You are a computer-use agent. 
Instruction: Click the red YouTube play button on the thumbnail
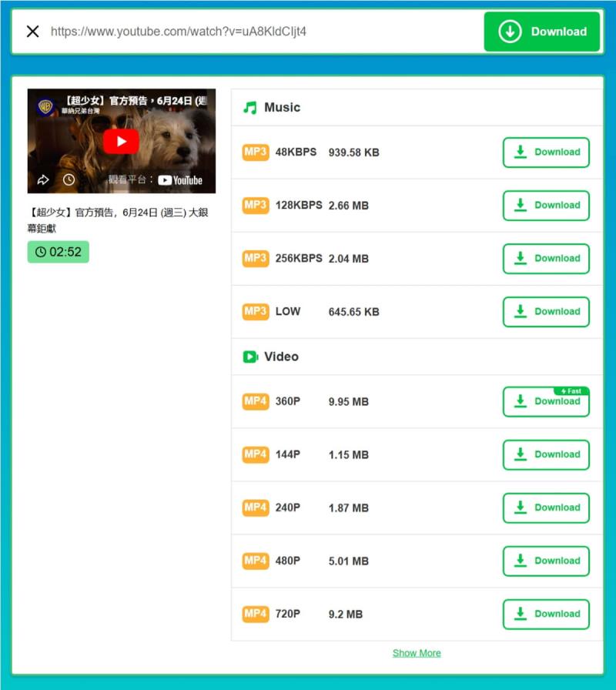[x=121, y=141]
